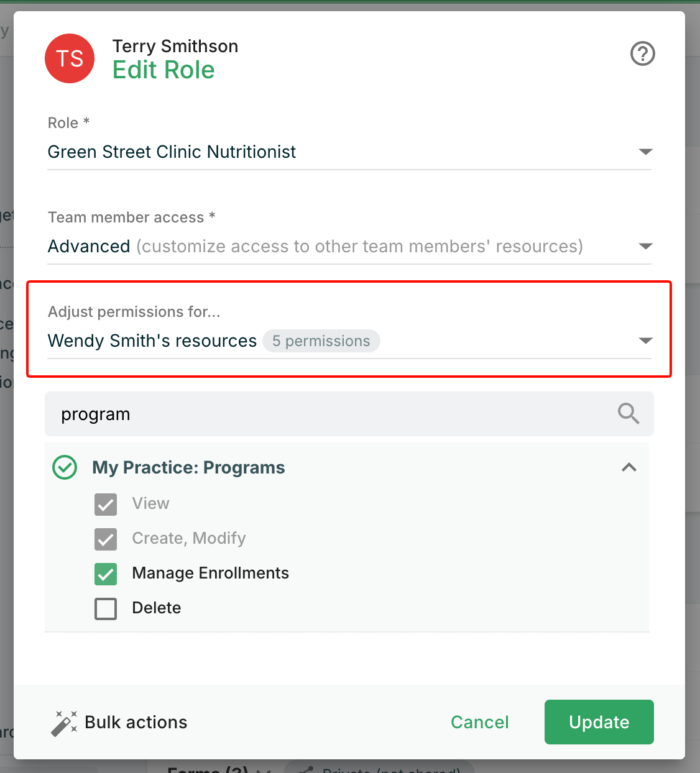Collapse My Practice: Programs with chevron

[629, 467]
